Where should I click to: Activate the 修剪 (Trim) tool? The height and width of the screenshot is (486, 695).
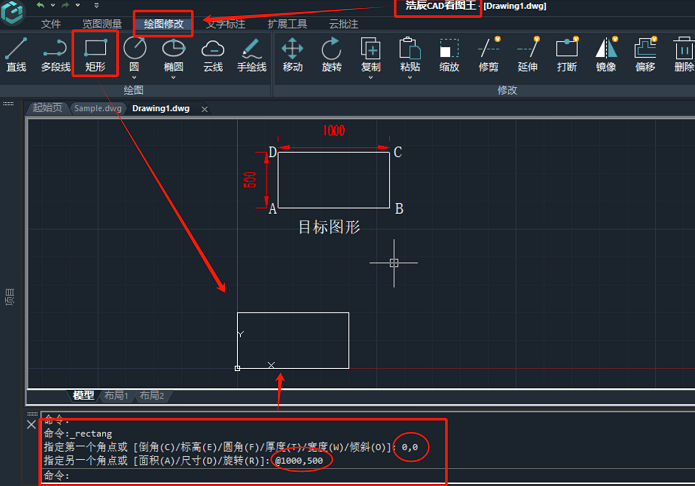click(488, 54)
